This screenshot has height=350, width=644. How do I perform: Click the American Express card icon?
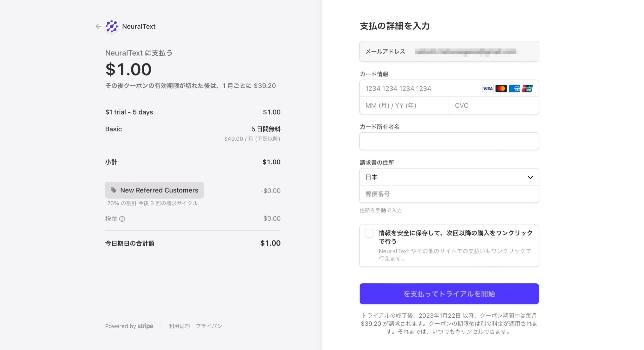(514, 88)
